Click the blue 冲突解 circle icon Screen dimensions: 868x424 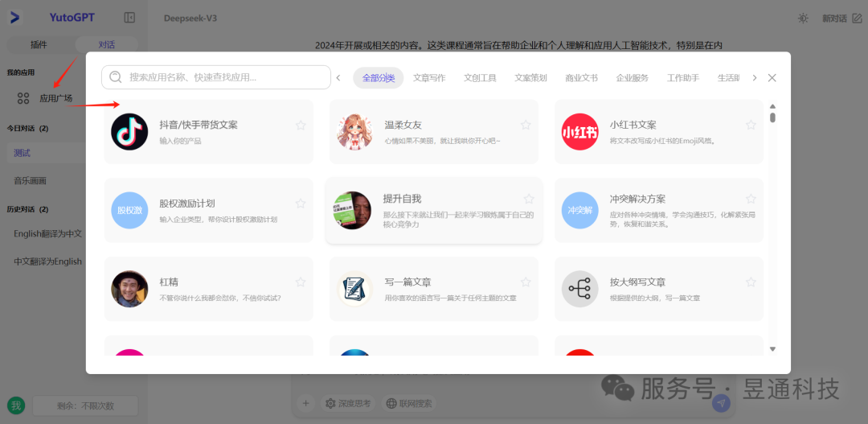point(580,211)
